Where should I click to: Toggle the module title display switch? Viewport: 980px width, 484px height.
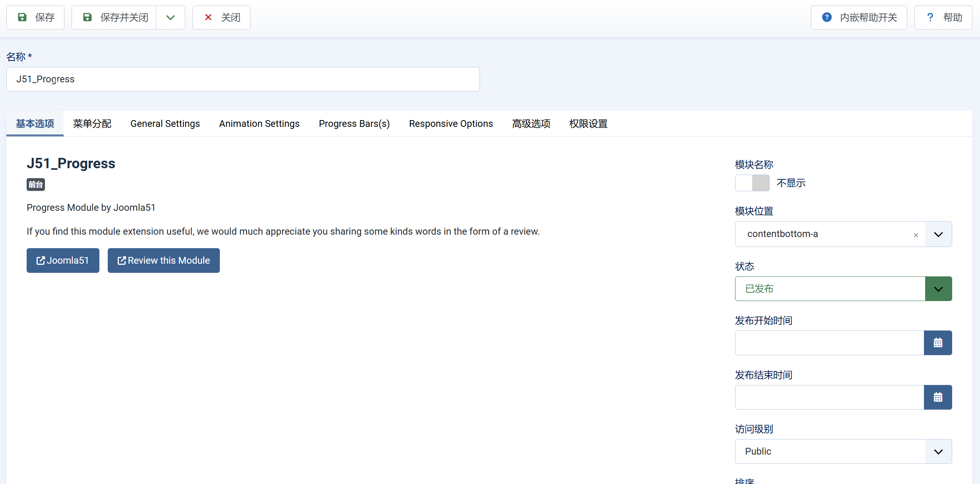(752, 183)
